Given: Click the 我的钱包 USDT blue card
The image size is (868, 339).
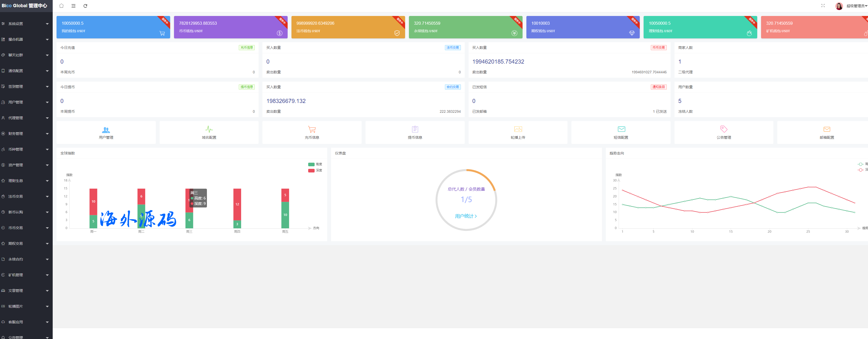Looking at the screenshot, I should (x=113, y=27).
